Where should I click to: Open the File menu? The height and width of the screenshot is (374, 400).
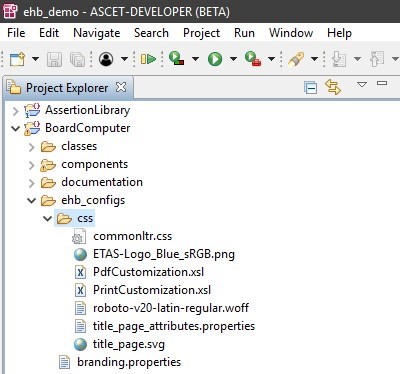click(16, 33)
